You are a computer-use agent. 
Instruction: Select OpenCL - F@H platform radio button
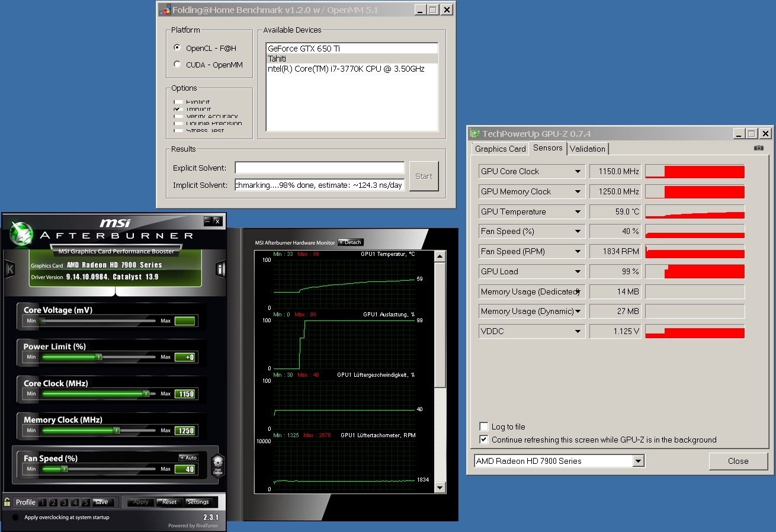click(x=177, y=48)
